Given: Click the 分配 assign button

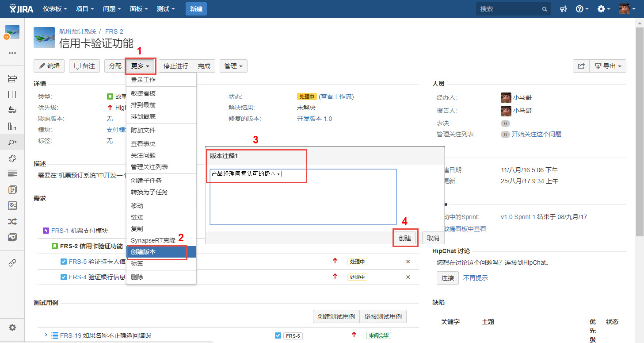Looking at the screenshot, I should pos(115,66).
